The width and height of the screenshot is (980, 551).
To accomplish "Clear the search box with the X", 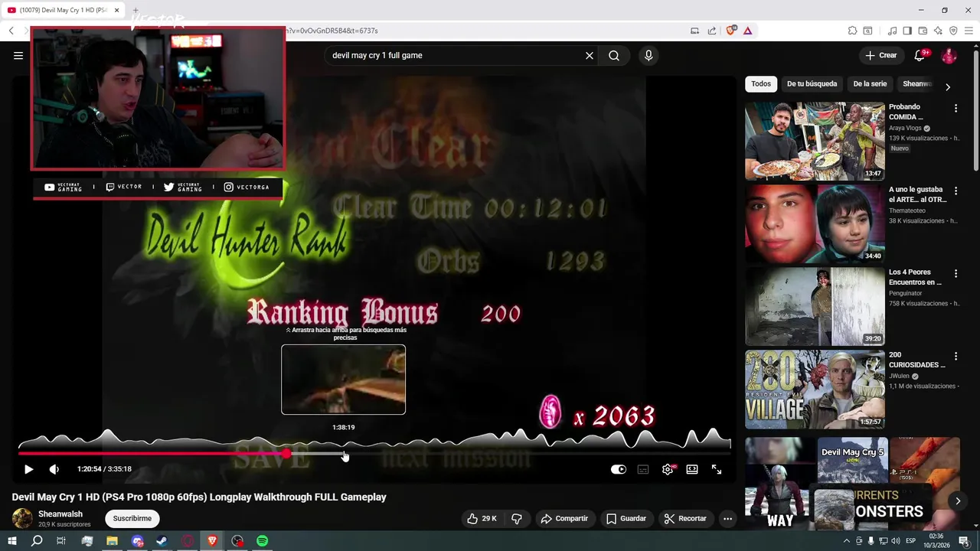I will pyautogui.click(x=590, y=55).
